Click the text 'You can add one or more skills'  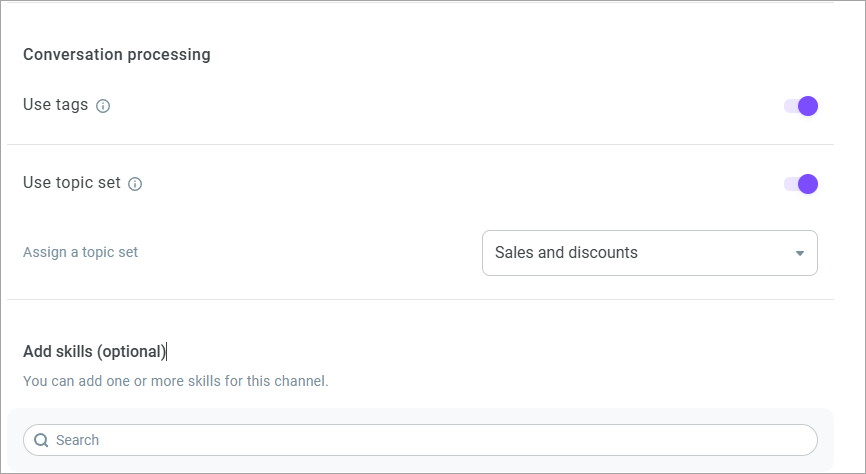120,381
